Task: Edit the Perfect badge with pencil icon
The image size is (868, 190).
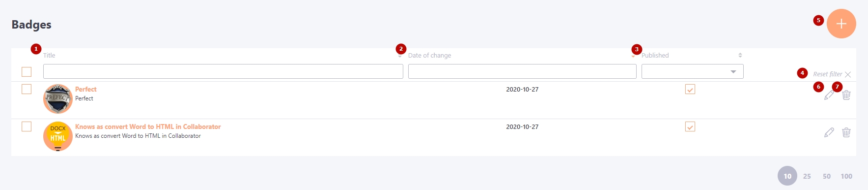Action: (x=829, y=95)
